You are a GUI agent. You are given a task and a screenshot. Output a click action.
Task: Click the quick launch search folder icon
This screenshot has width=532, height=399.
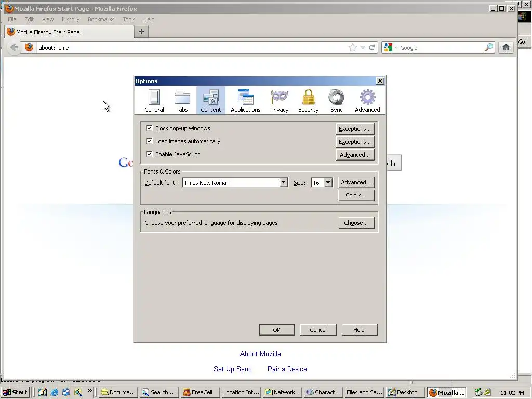point(78,392)
